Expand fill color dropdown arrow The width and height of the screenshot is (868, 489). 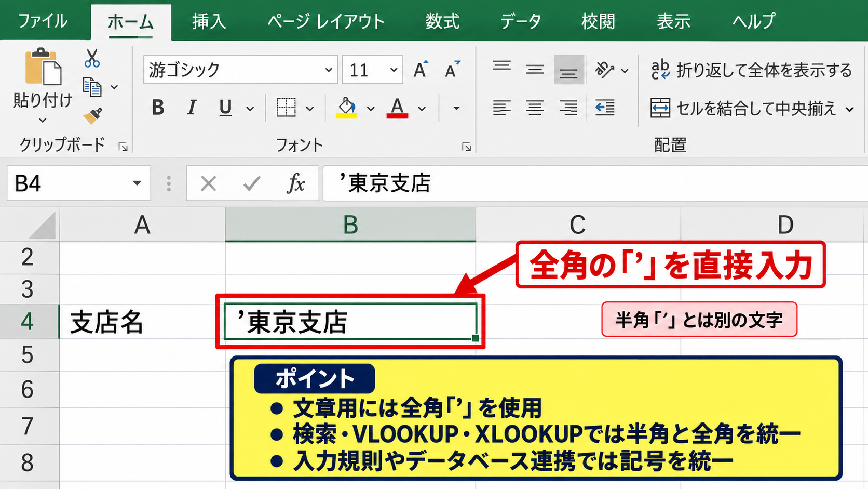(371, 109)
